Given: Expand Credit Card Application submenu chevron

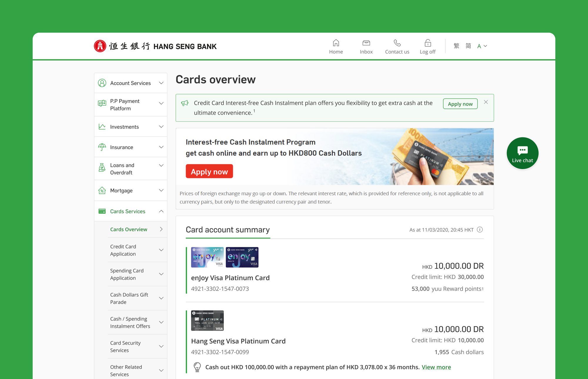Looking at the screenshot, I should tap(161, 250).
